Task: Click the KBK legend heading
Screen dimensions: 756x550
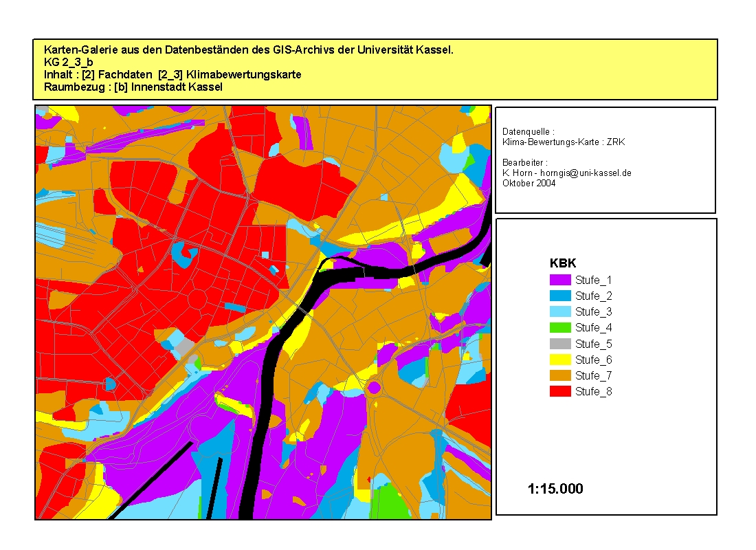Action: pos(562,263)
